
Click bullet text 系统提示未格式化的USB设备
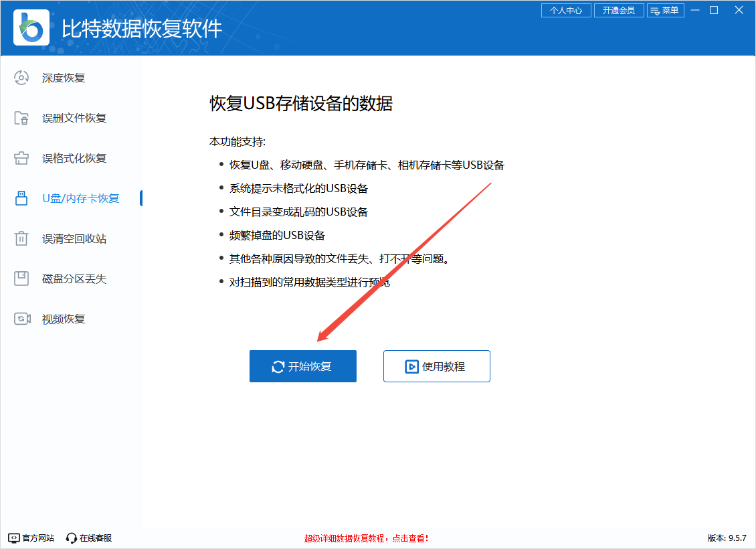coord(298,188)
